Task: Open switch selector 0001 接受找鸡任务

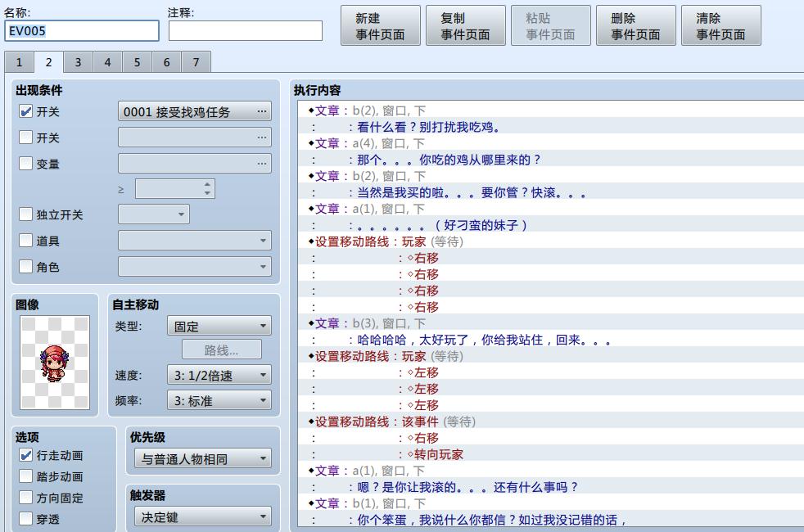Action: (x=195, y=111)
